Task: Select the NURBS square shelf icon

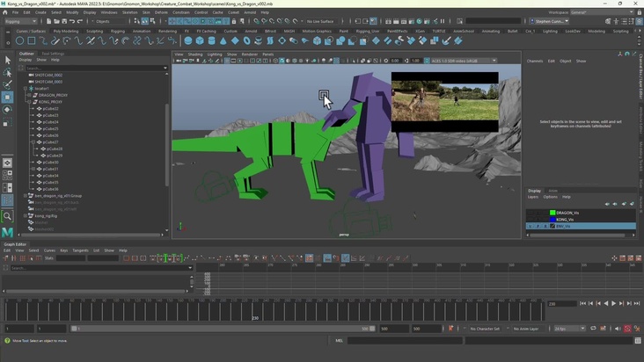Action: coord(31,40)
